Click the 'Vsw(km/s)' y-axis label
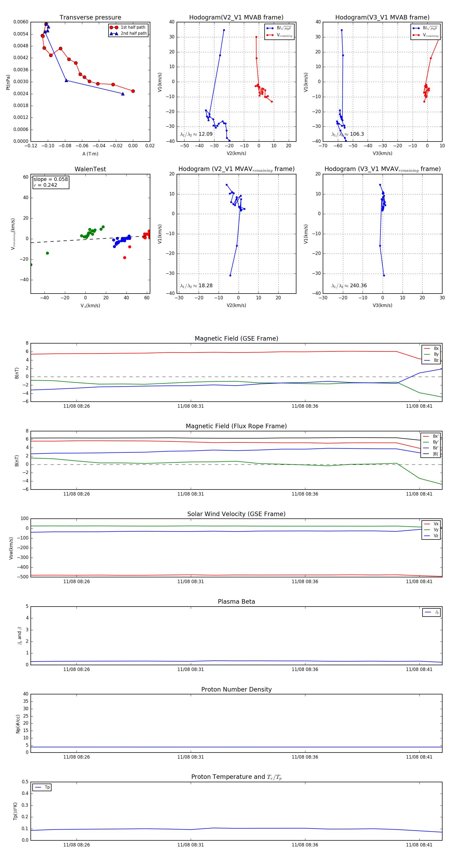This screenshot has height=868, width=473. 11,548
